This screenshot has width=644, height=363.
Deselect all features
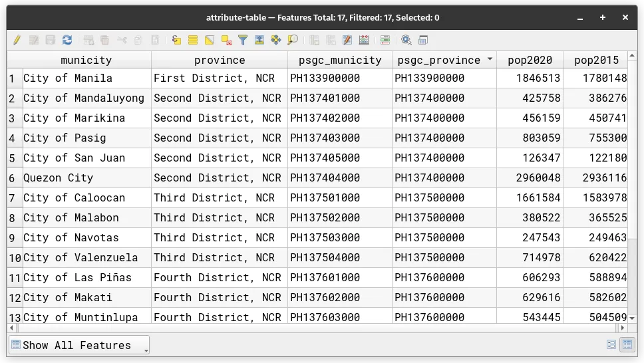226,40
